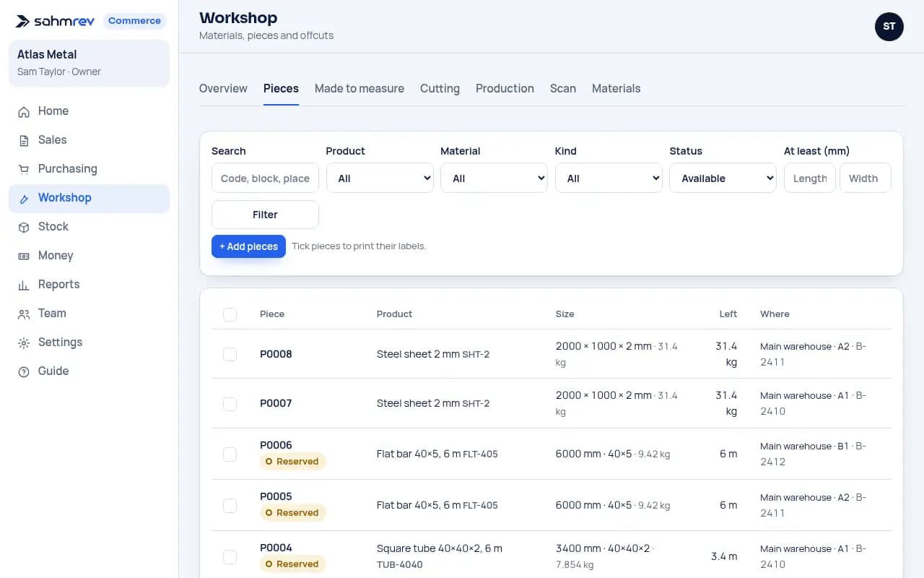The height and width of the screenshot is (578, 924).
Task: Click the Purchasing cart icon
Action: (x=24, y=169)
